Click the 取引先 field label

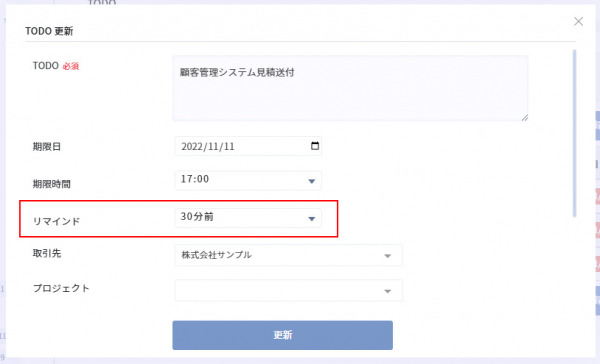(x=47, y=253)
